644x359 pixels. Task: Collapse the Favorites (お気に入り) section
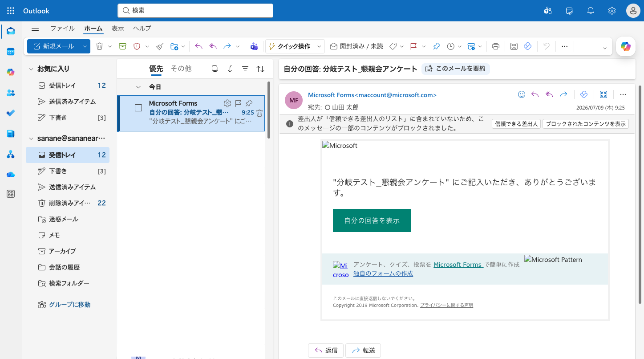tap(31, 69)
